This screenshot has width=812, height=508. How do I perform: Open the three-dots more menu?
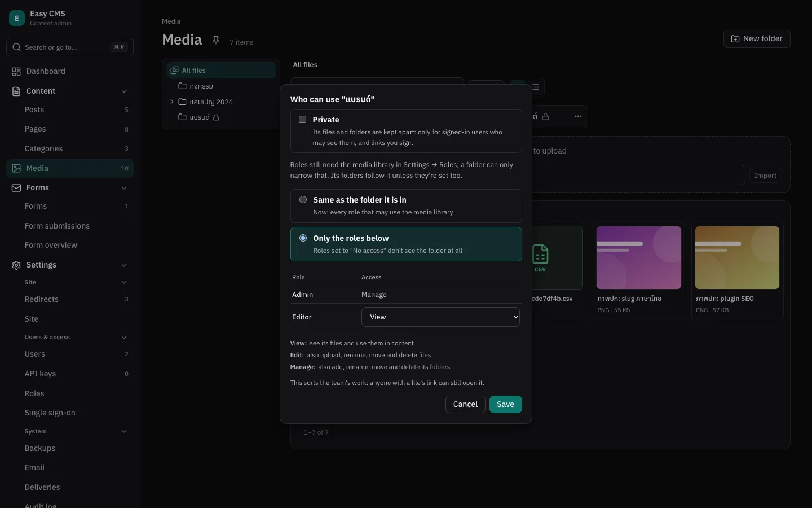[578, 116]
